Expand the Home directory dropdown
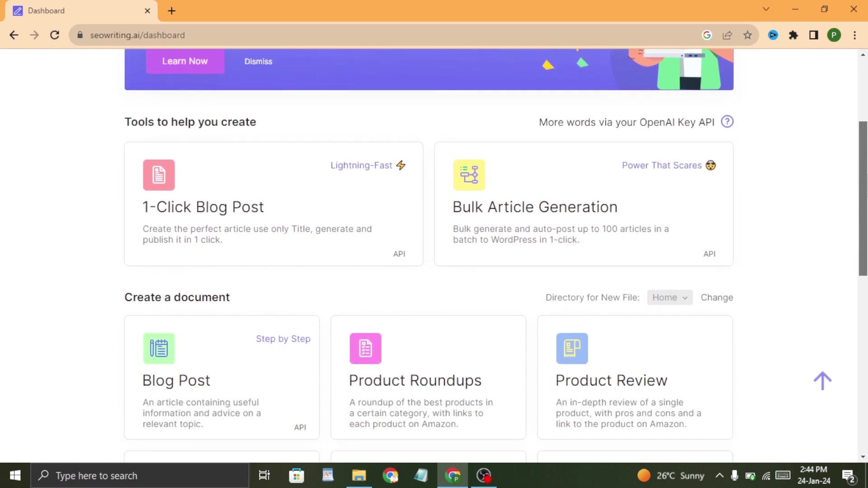868x488 pixels. tap(670, 297)
